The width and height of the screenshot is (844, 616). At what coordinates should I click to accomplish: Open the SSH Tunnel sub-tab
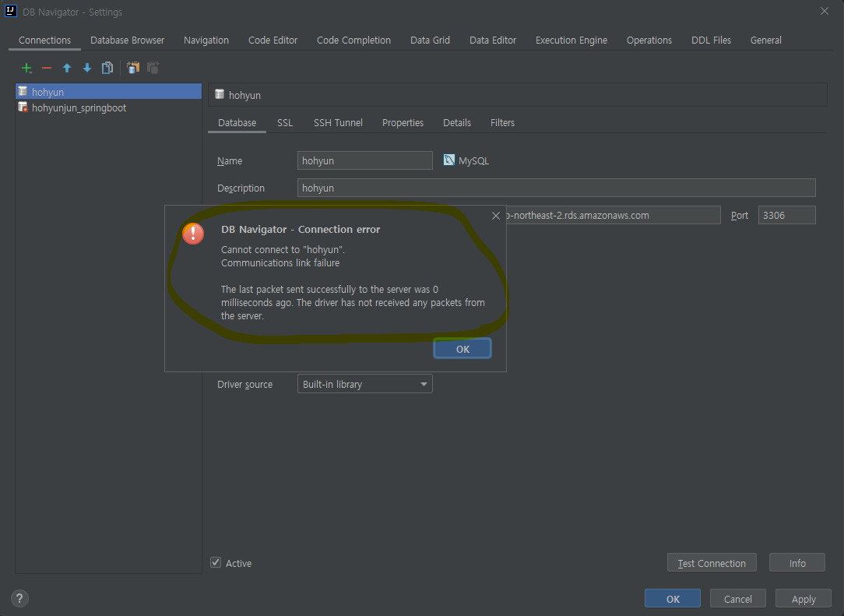coord(338,123)
